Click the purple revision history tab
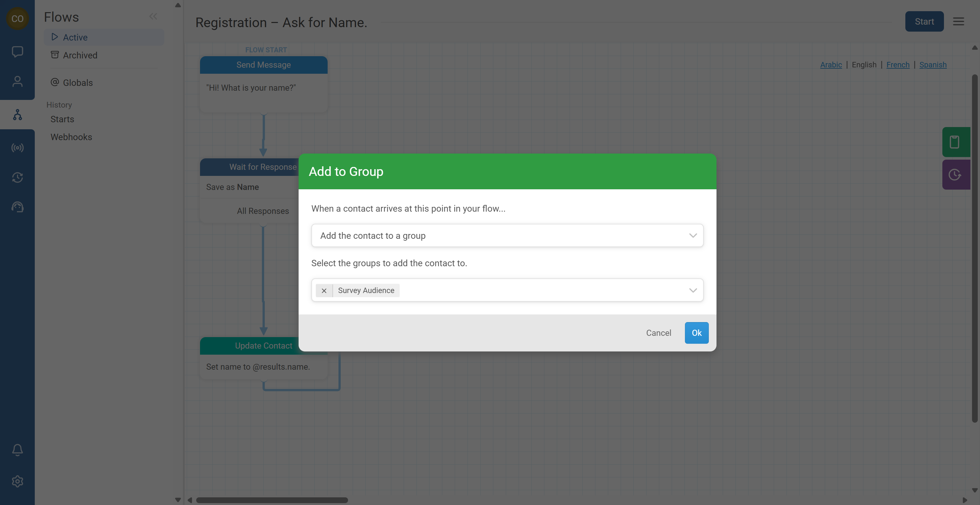The width and height of the screenshot is (980, 505). tap(955, 175)
